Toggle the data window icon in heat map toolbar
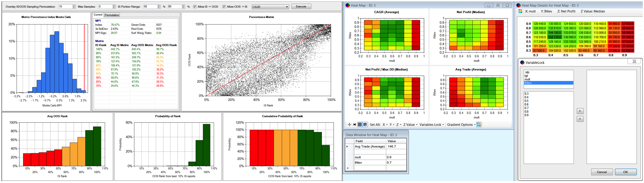 coord(365,125)
